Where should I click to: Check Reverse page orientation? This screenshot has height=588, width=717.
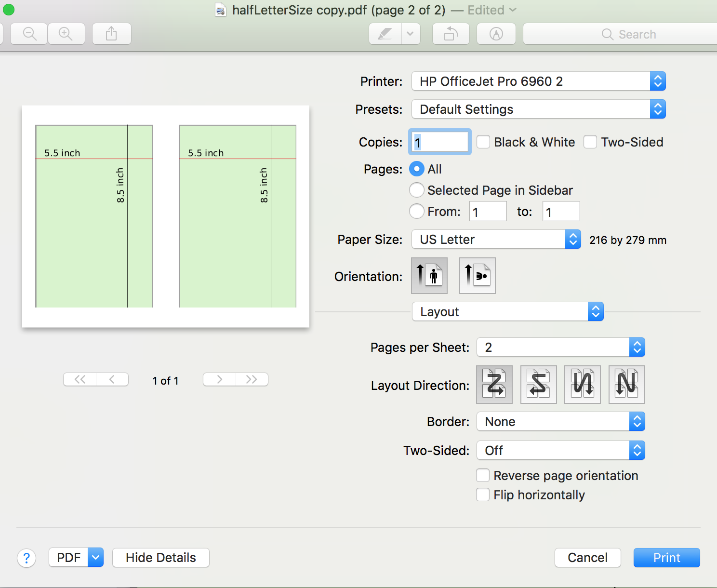pyautogui.click(x=482, y=475)
